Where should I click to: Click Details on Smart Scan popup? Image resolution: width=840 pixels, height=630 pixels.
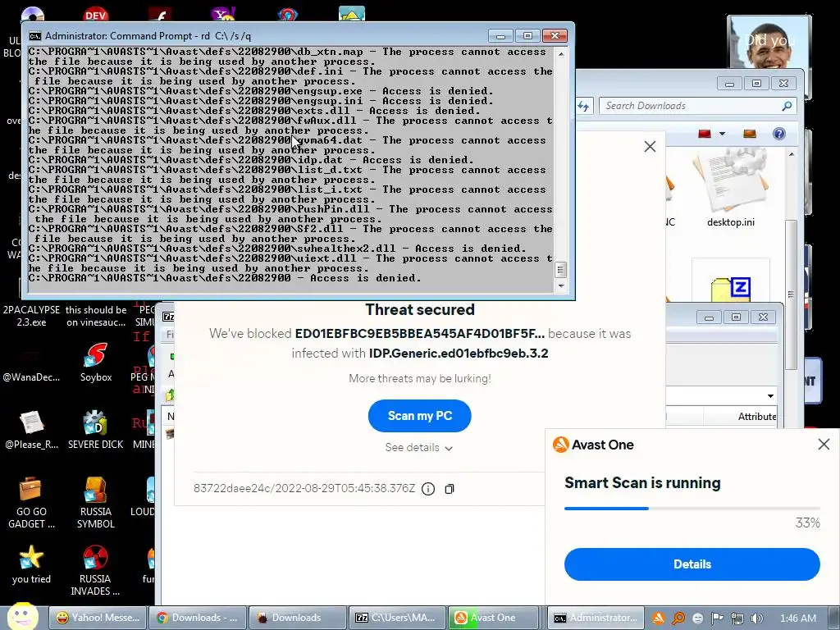click(x=692, y=564)
